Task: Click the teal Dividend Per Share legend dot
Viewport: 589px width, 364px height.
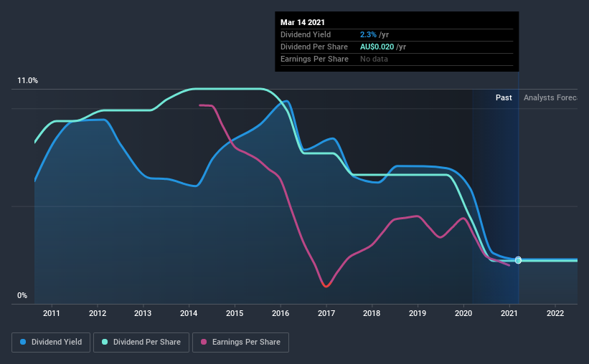Action: [105, 342]
